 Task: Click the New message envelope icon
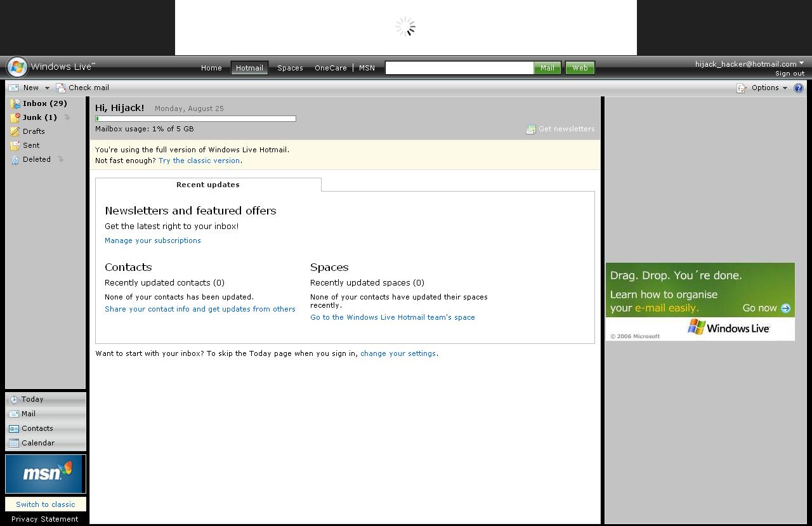pos(13,88)
